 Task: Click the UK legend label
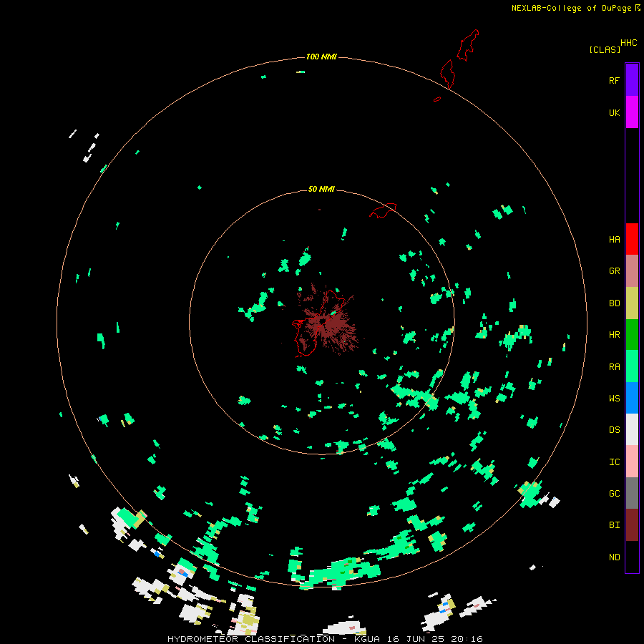pos(614,112)
